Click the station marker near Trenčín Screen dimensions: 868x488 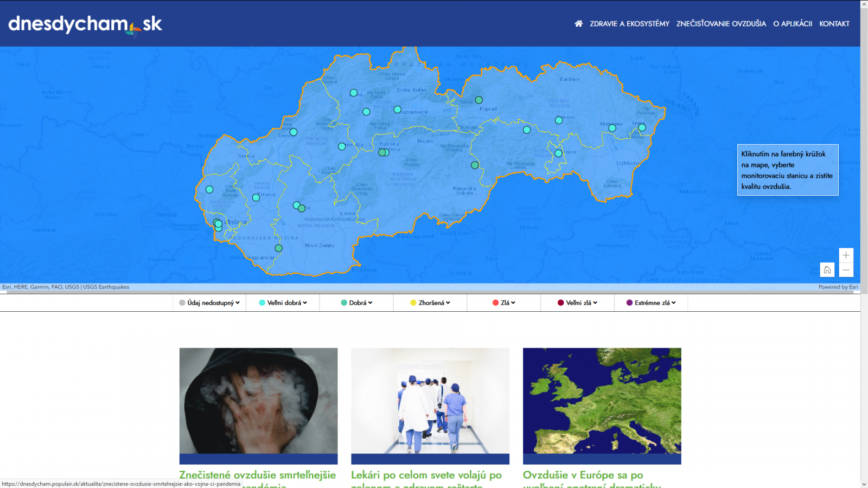(x=293, y=132)
